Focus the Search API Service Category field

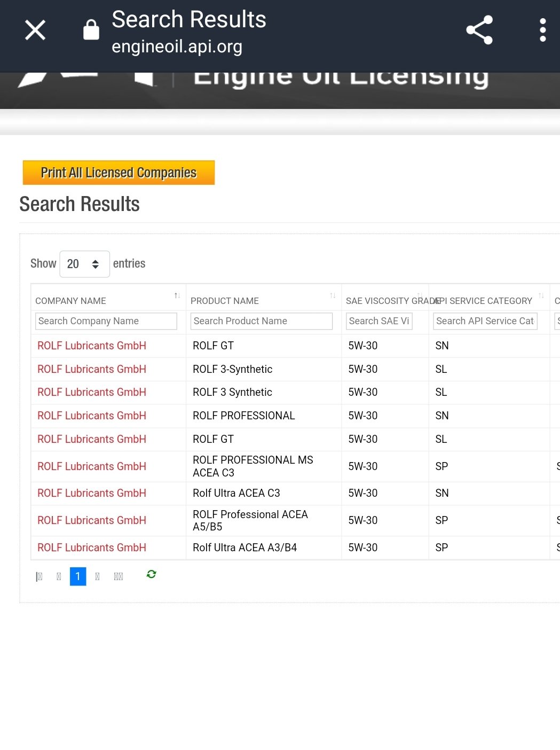pos(485,321)
